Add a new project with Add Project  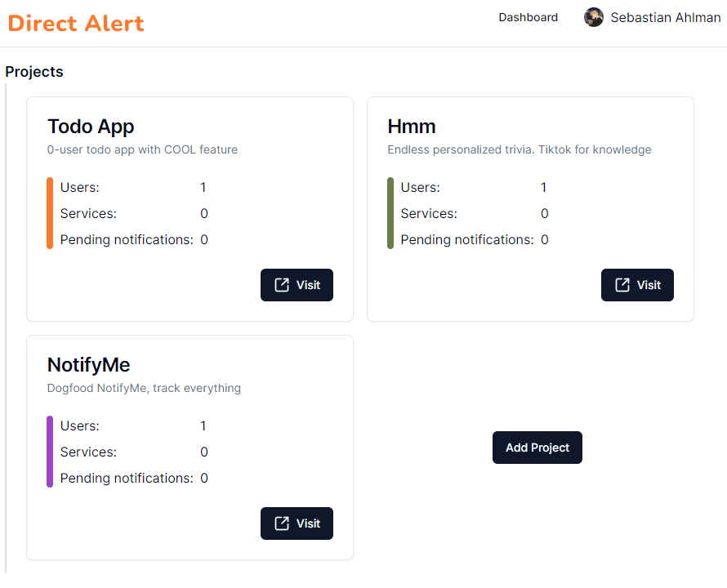(x=537, y=448)
